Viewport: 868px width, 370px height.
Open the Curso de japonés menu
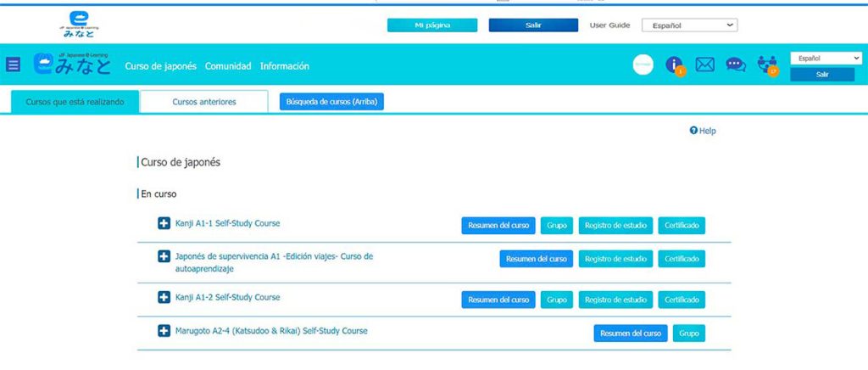point(160,66)
